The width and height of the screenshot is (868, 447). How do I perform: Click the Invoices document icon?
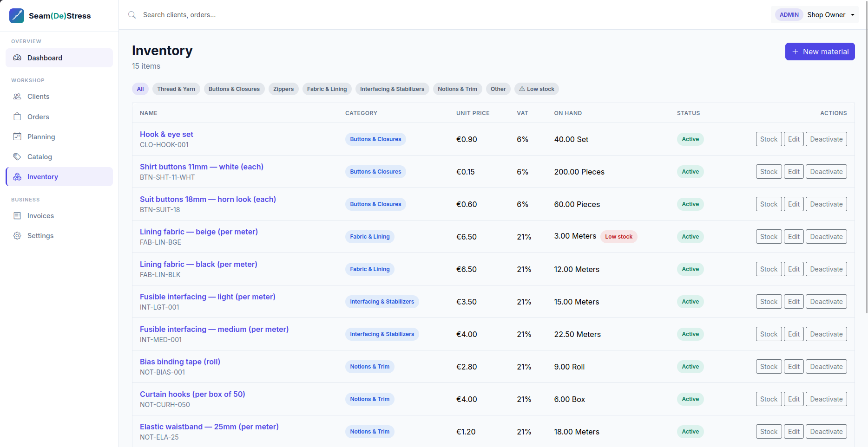pos(17,215)
